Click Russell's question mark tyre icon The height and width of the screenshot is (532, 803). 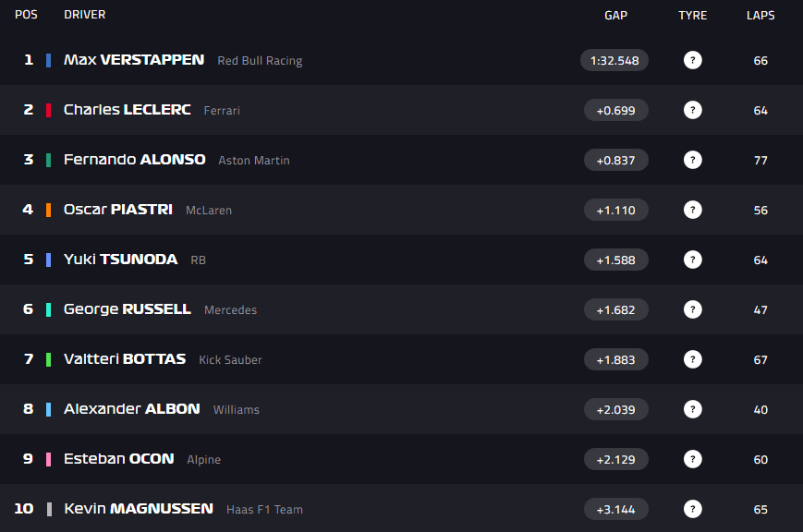click(692, 309)
